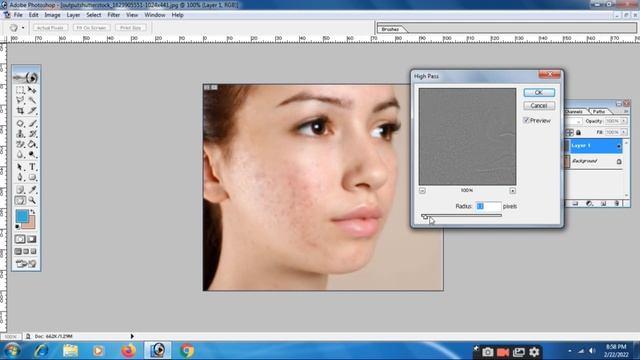Viewport: 640px width, 360px height.
Task: Zoom out the High Pass preview
Action: point(422,191)
